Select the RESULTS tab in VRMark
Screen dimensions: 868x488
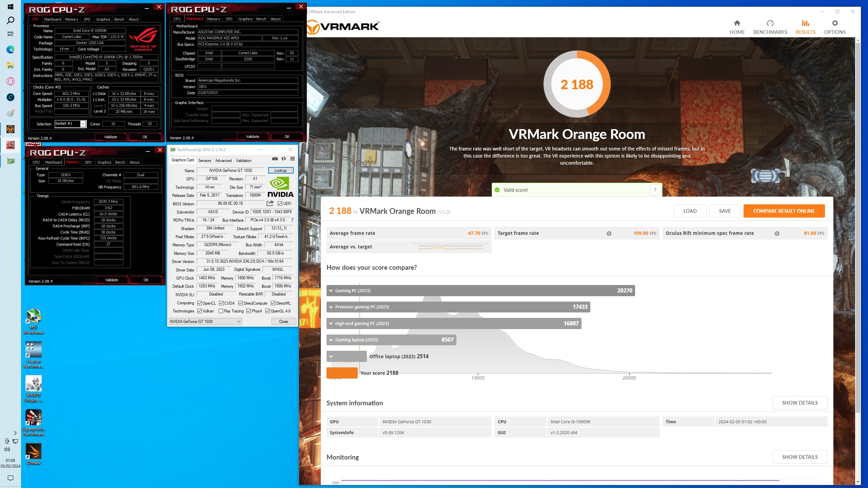(x=805, y=27)
